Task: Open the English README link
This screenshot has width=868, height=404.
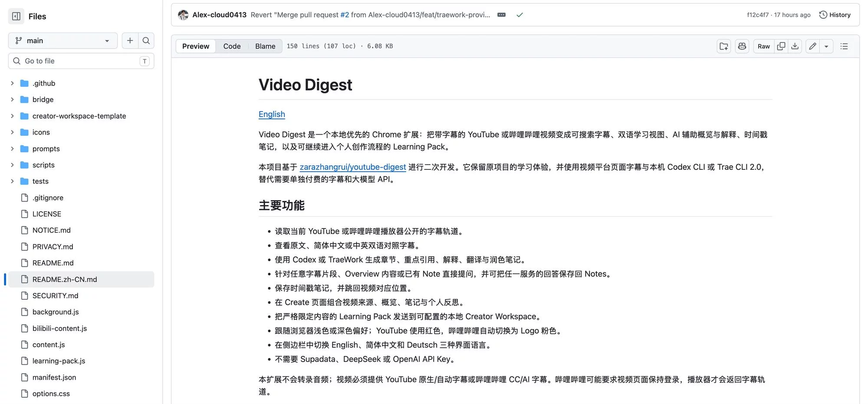Action: pos(272,114)
